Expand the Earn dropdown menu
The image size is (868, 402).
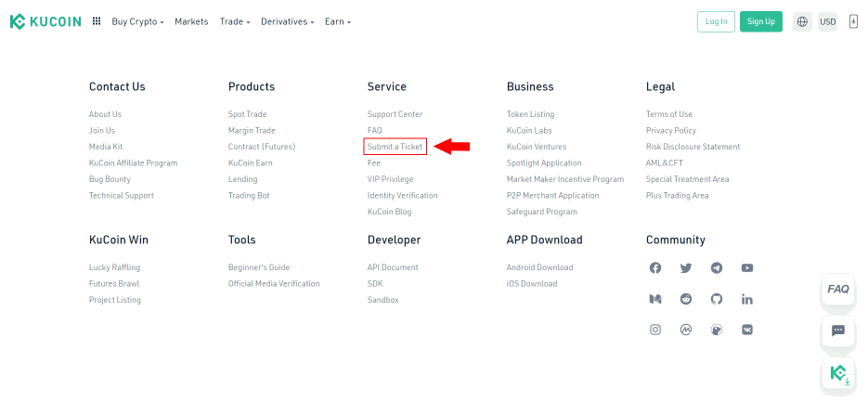[x=338, y=21]
